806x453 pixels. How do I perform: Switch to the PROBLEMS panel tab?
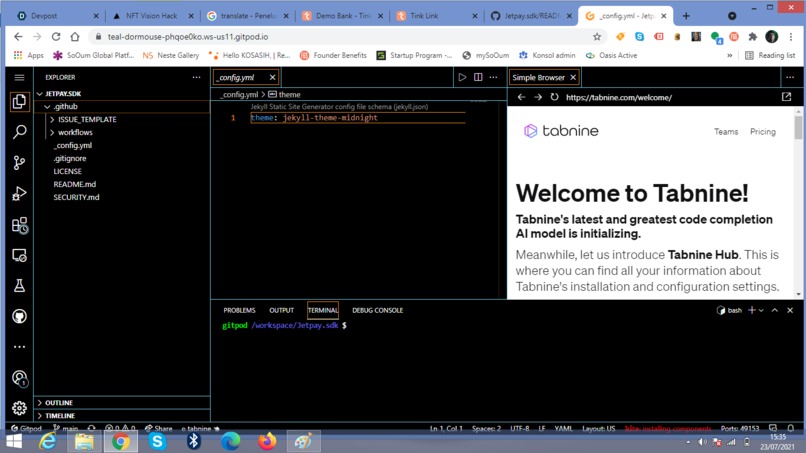tap(239, 310)
